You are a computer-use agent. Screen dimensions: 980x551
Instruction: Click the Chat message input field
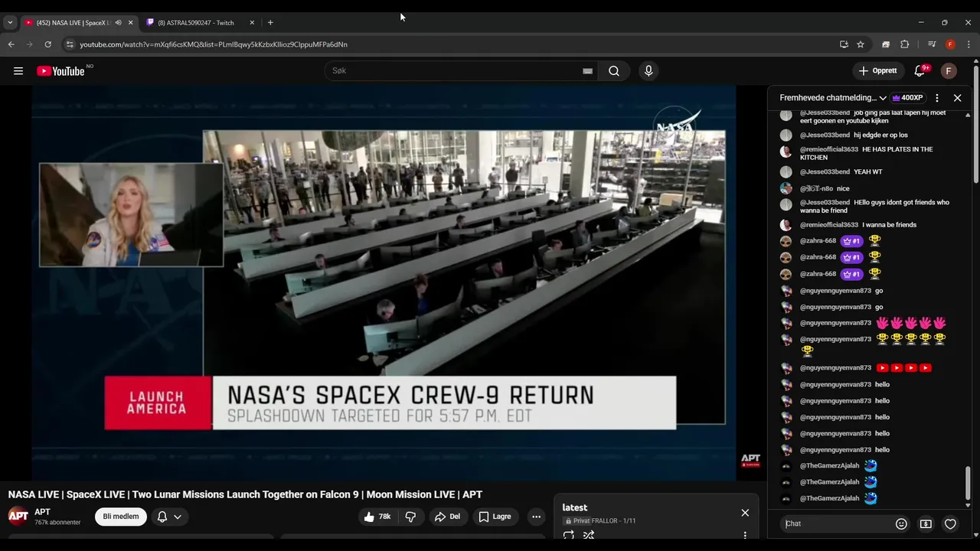(836, 524)
